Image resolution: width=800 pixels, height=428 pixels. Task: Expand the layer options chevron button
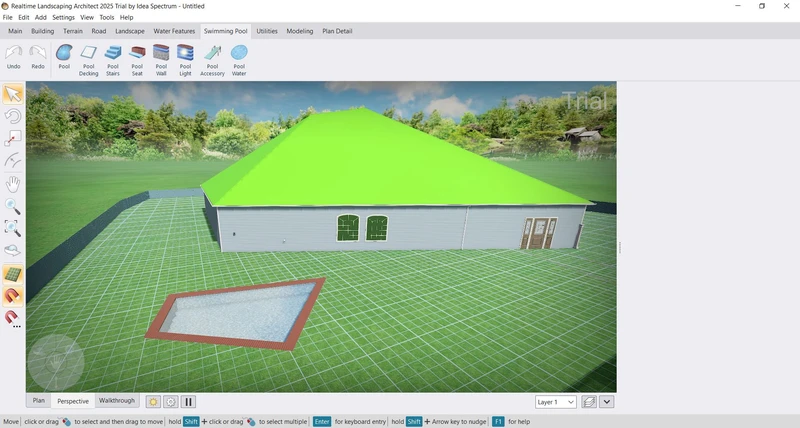(x=606, y=402)
